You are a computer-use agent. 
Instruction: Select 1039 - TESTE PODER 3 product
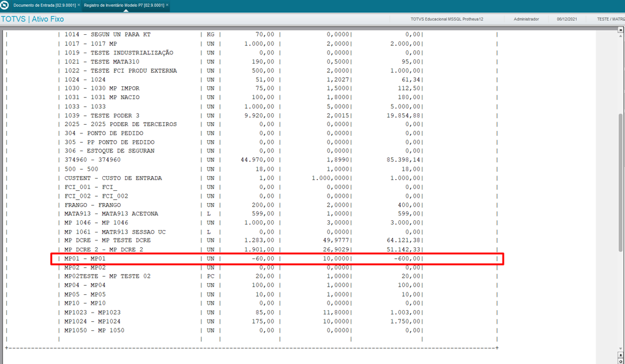coord(102,116)
